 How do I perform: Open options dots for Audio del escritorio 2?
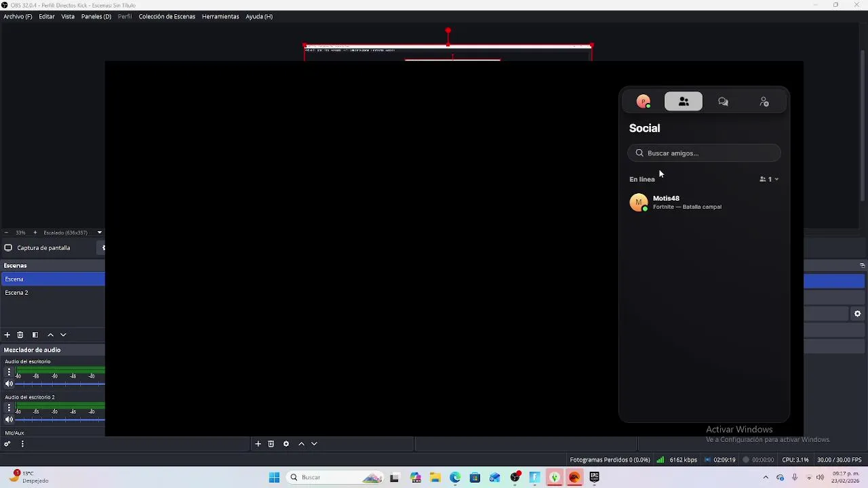pos(9,407)
